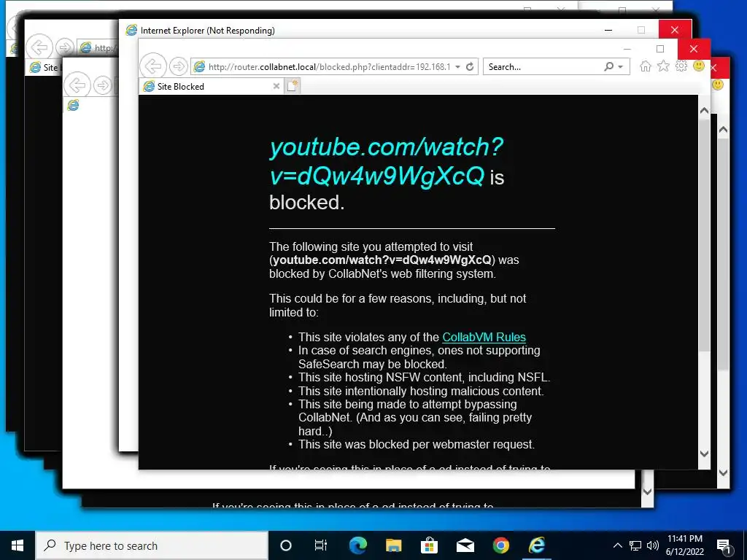Screen dimensions: 747x560
Task: Click the Forward arrow in the front IE window
Action: click(179, 66)
